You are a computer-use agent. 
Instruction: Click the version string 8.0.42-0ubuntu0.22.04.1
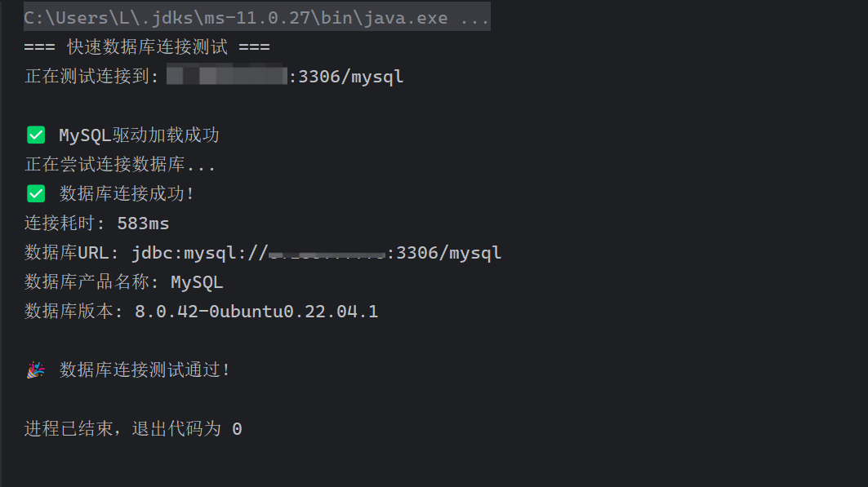pos(256,312)
